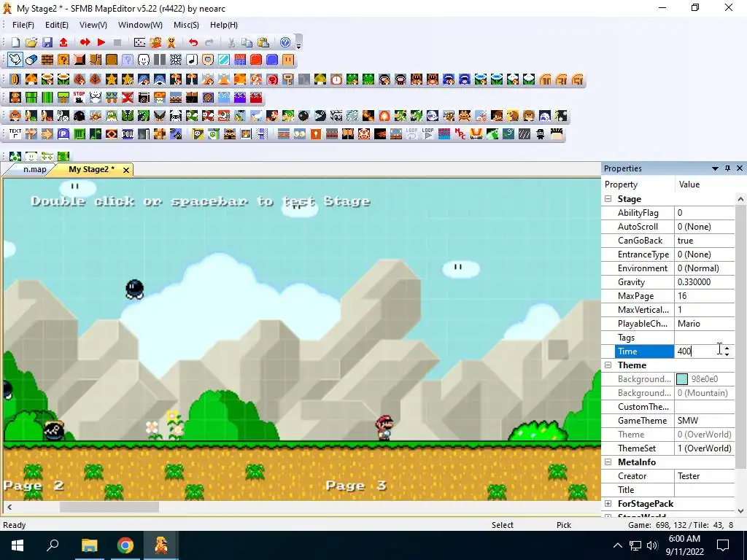The width and height of the screenshot is (747, 560).
Task: Select the STOP camera object
Action: coord(79,97)
